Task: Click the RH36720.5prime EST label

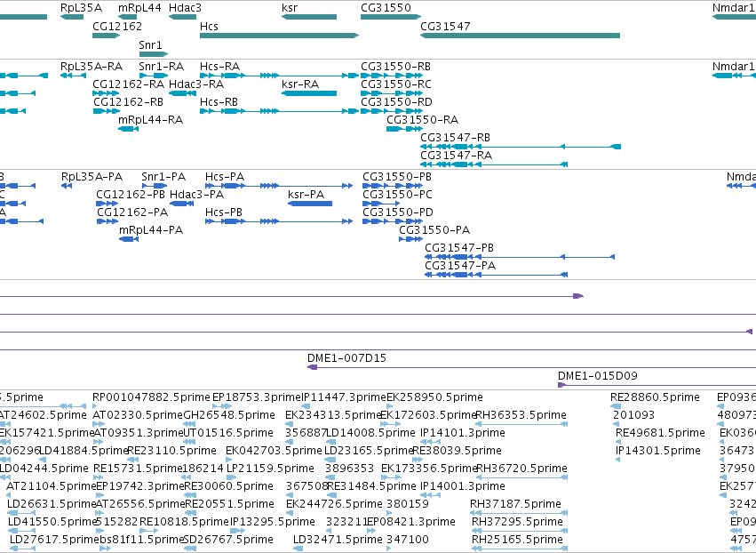Action: pyautogui.click(x=521, y=469)
